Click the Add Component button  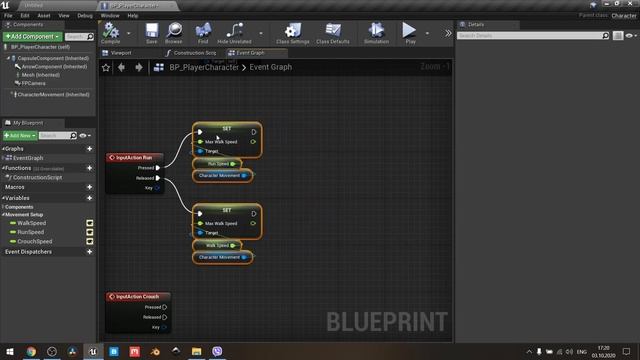[32, 37]
